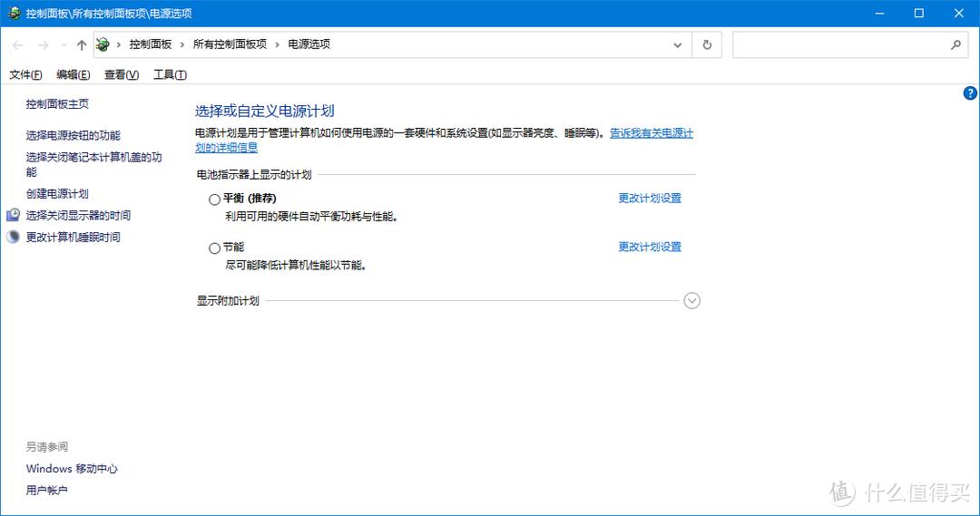Open 更改计算机睡眠时间

coord(73,238)
